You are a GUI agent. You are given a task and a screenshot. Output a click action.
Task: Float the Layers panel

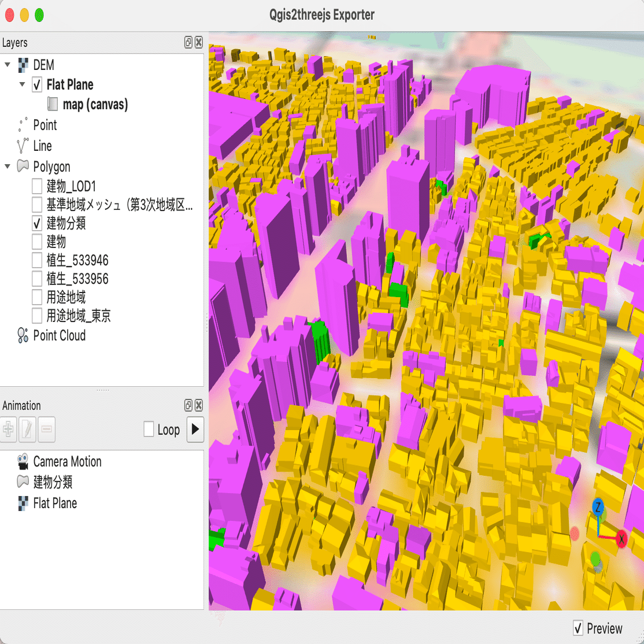pos(188,42)
